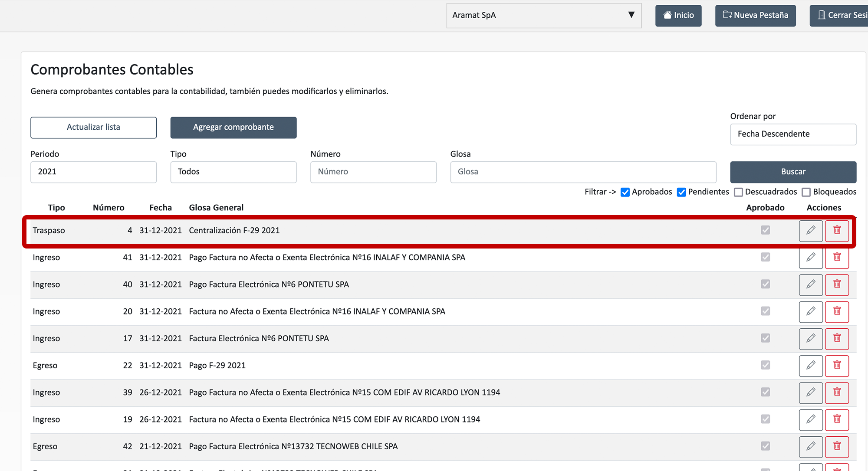Expand the Tipo Todos dropdown
Viewport: 868px width, 471px height.
coord(233,172)
